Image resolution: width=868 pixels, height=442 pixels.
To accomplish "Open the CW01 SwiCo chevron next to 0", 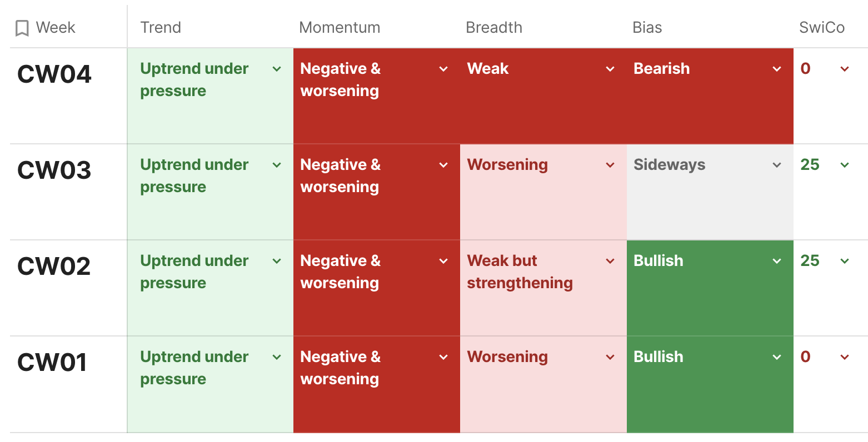I will coord(845,357).
